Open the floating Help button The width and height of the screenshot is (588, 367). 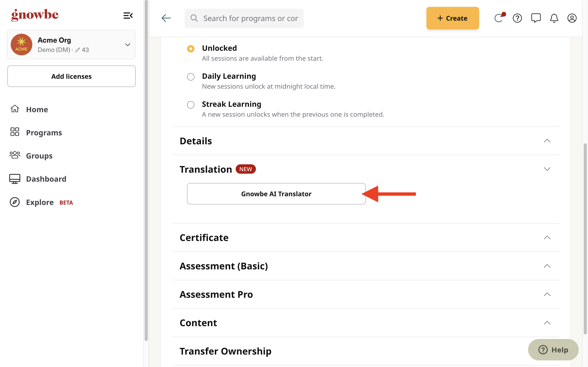coord(553,349)
